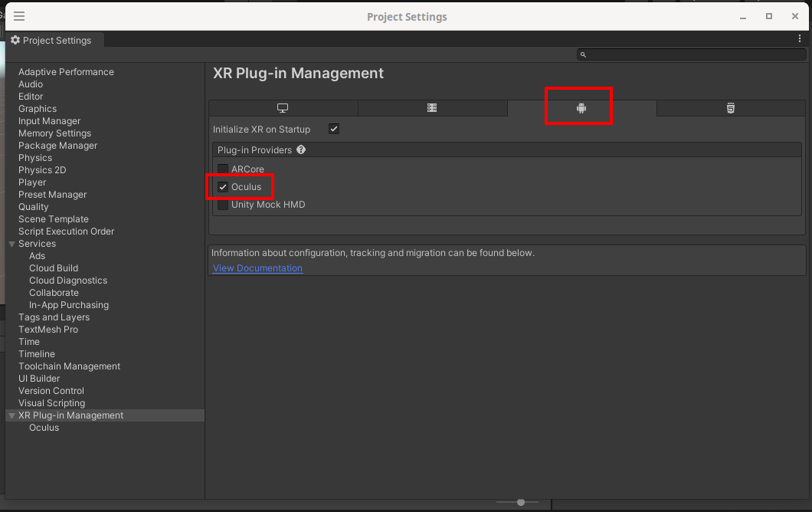
Task: Open the Quality settings category
Action: pos(33,207)
